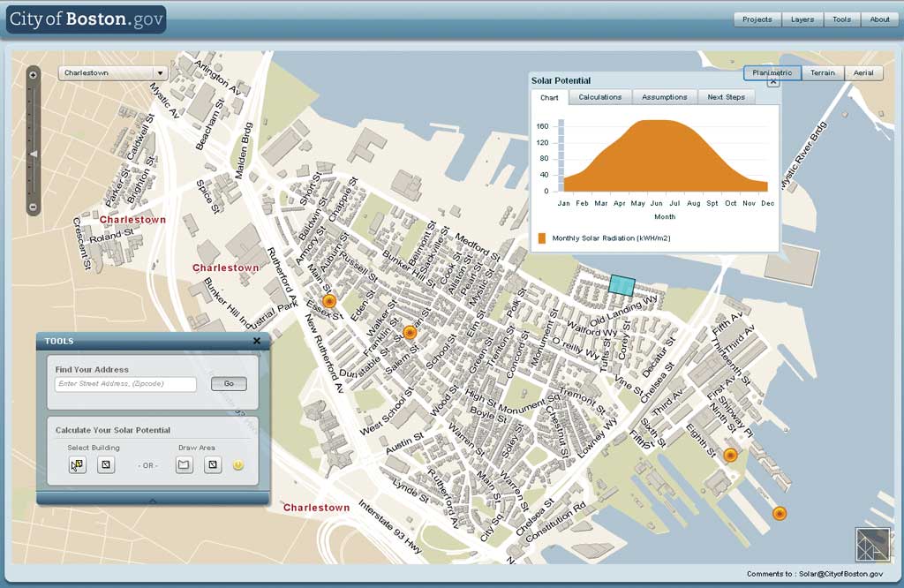
Task: Click the overview map icon in corner
Action: pos(873,544)
